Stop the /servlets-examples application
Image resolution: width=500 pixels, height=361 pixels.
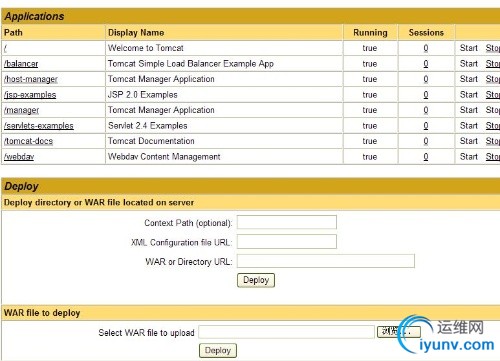(493, 126)
